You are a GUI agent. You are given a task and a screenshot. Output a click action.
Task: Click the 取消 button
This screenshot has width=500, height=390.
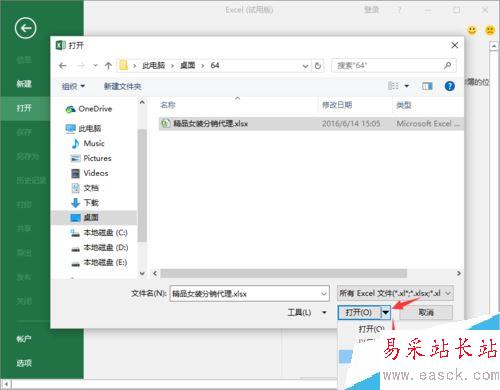click(x=426, y=312)
